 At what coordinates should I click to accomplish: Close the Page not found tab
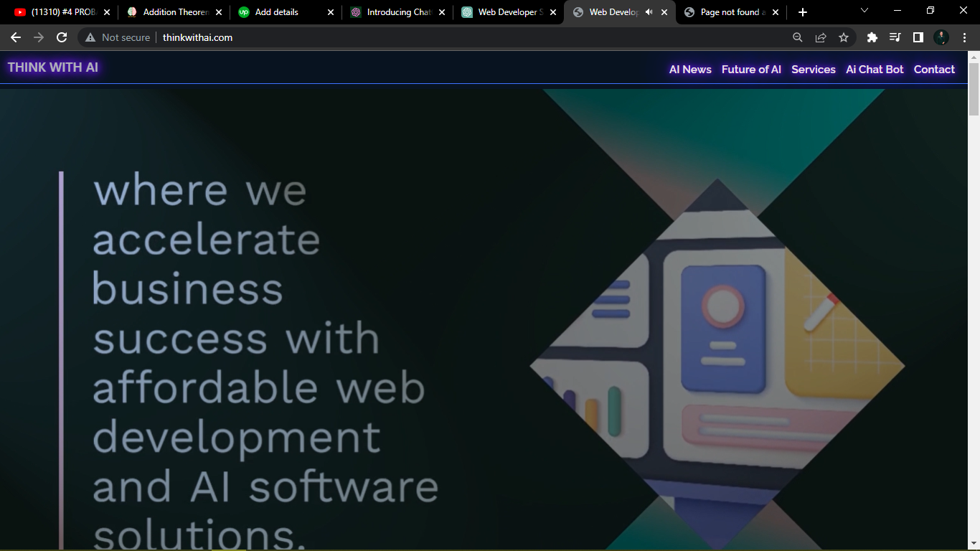776,12
